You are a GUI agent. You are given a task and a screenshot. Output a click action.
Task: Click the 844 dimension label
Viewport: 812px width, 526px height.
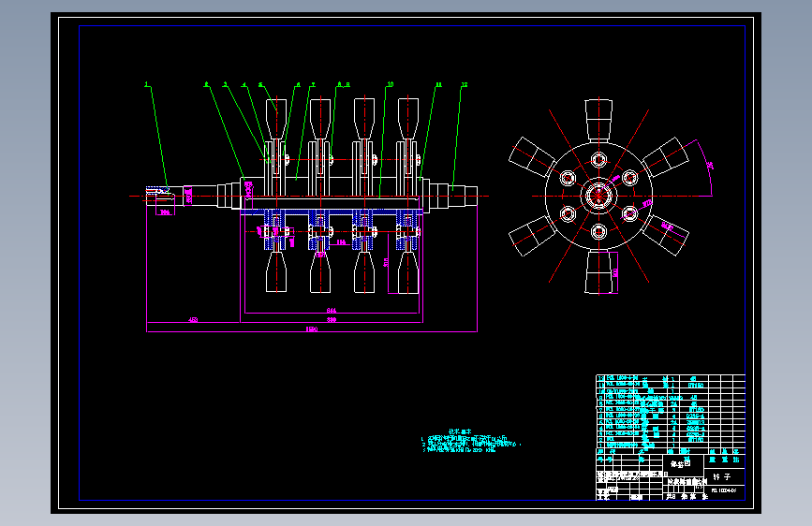(x=331, y=311)
